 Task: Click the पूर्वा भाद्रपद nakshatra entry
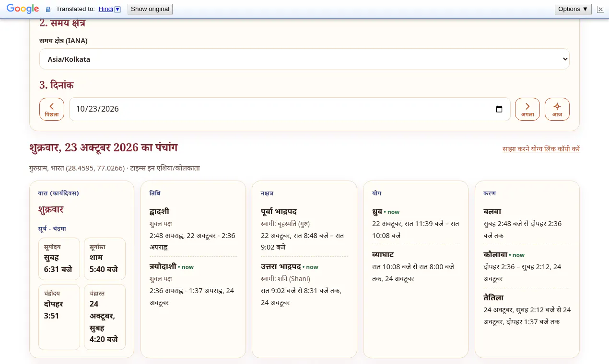click(304, 229)
